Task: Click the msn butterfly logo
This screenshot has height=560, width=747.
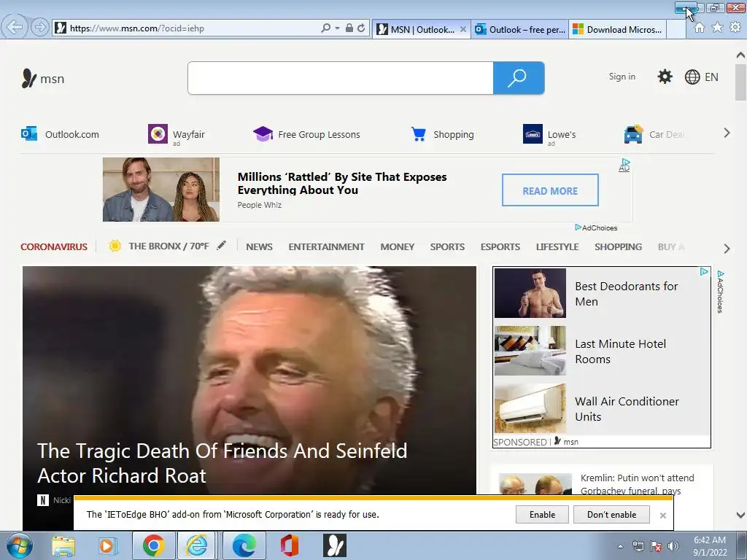Action: point(42,79)
